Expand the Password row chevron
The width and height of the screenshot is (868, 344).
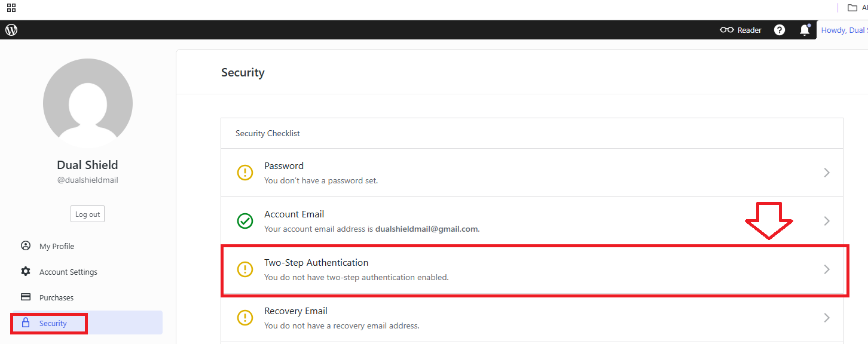pyautogui.click(x=827, y=173)
